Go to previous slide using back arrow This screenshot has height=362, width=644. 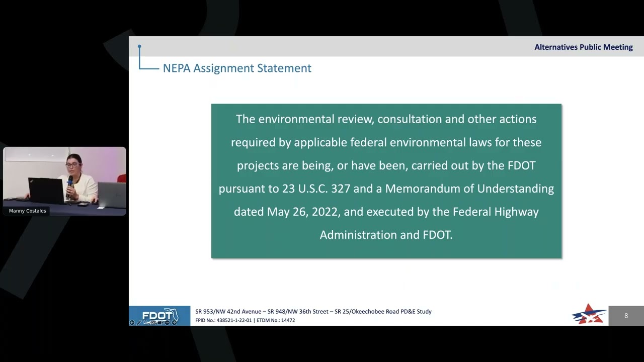click(x=132, y=322)
